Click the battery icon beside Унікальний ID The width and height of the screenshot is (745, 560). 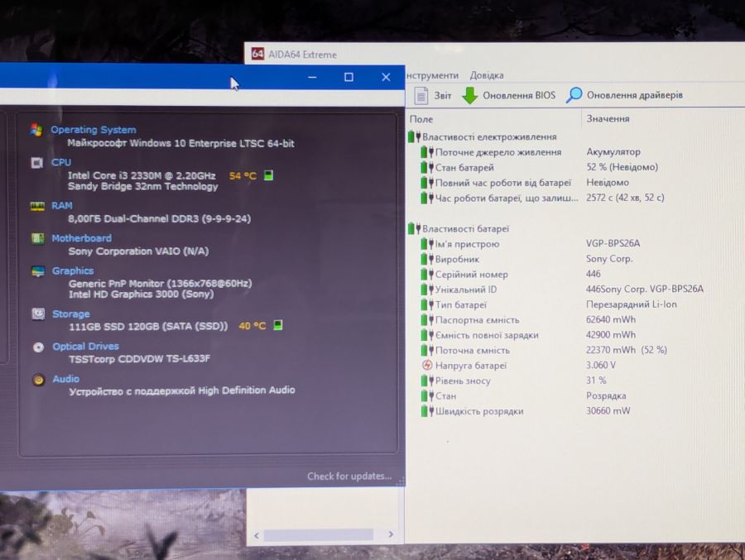[426, 290]
